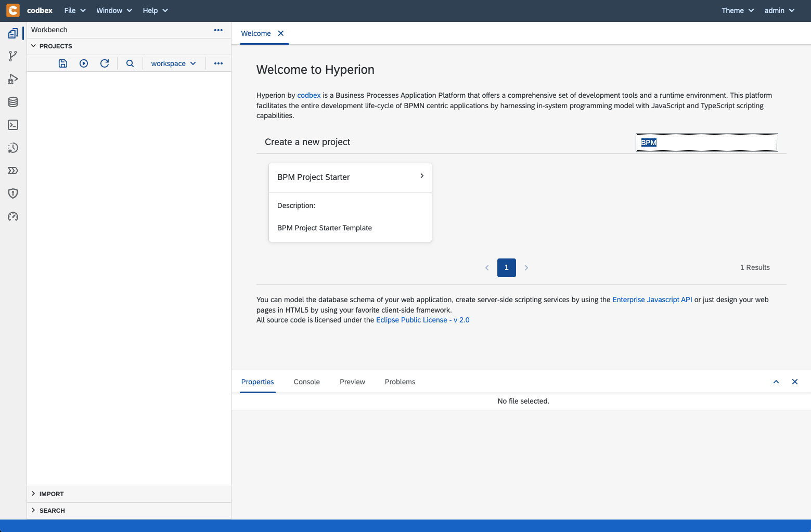This screenshot has width=811, height=532.
Task: Click the '1 Results' count text
Action: pos(755,267)
